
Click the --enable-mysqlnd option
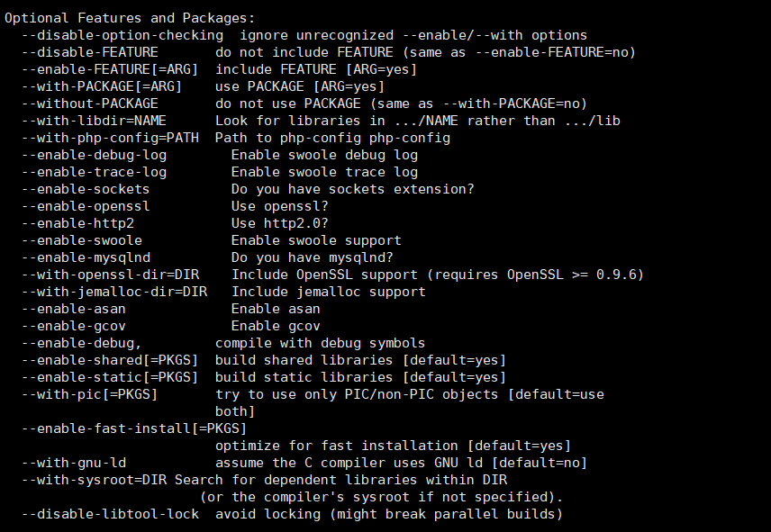pyautogui.click(x=86, y=257)
